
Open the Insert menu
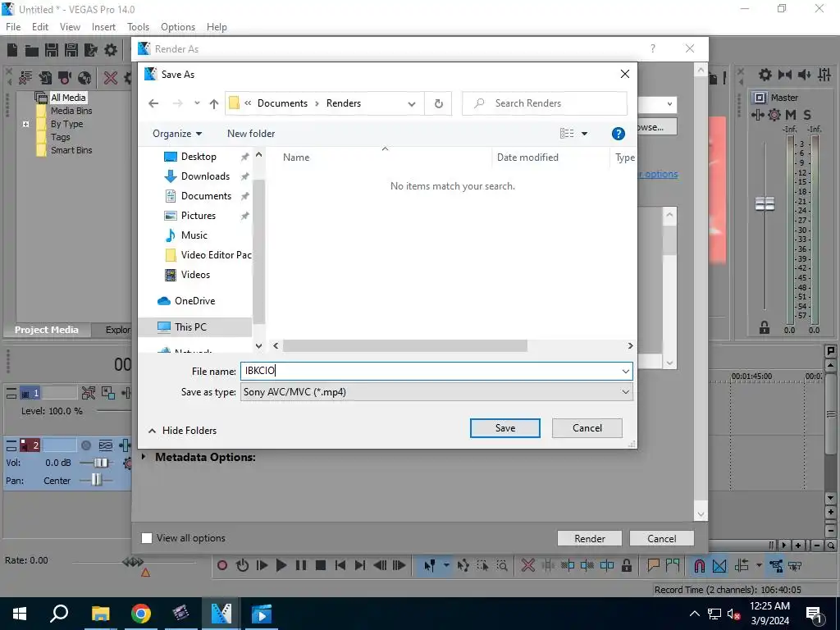(x=103, y=27)
